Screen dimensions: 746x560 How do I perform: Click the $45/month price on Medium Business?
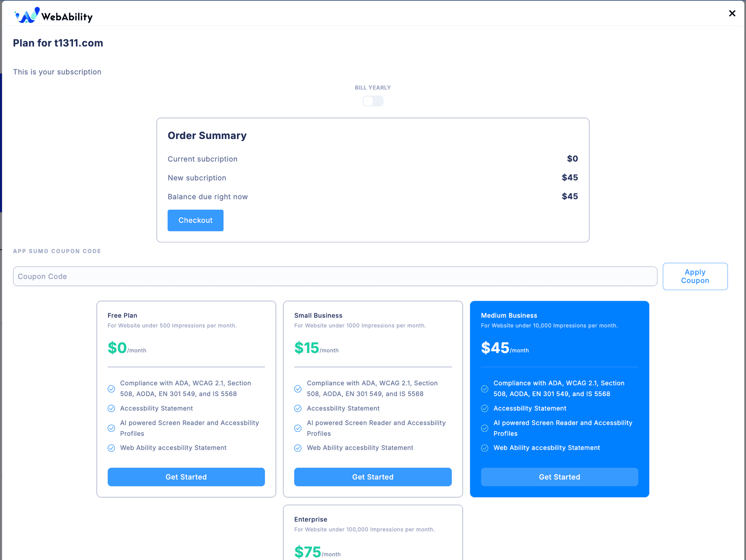(505, 348)
